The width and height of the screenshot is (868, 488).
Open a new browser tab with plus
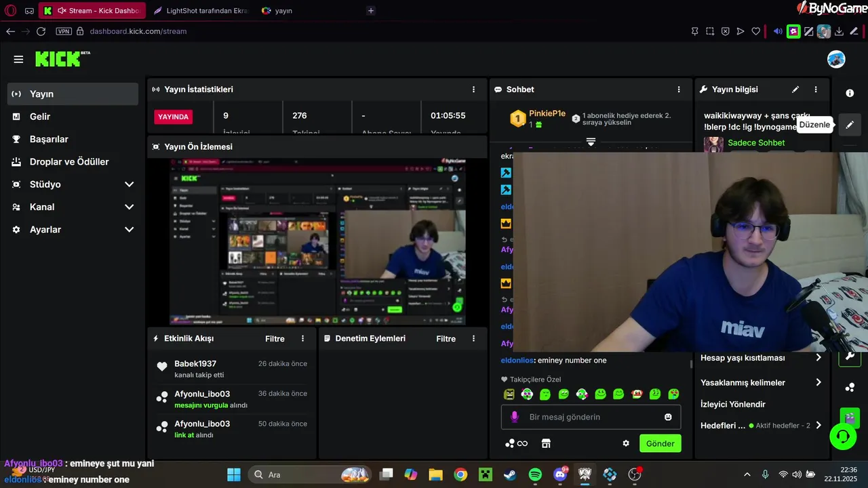370,11
